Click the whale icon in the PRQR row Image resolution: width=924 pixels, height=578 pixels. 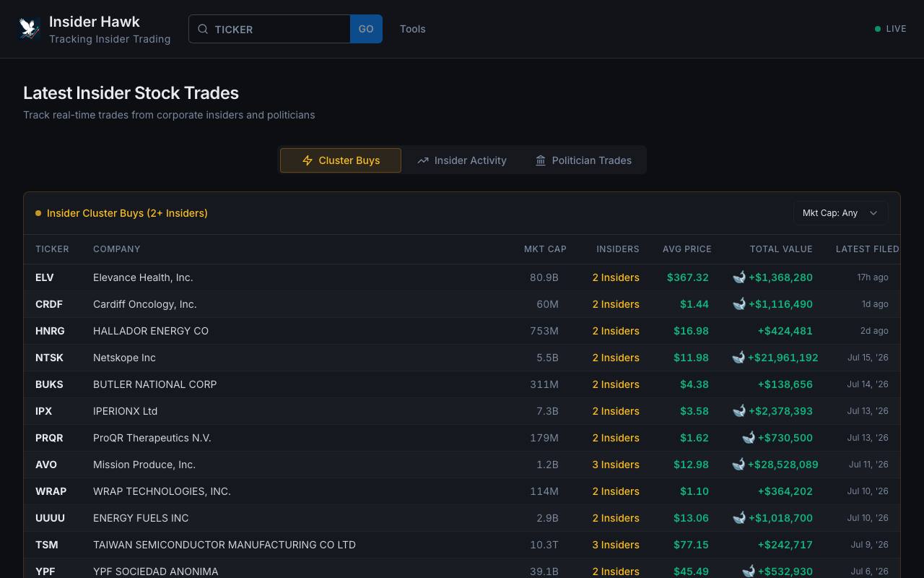click(749, 437)
